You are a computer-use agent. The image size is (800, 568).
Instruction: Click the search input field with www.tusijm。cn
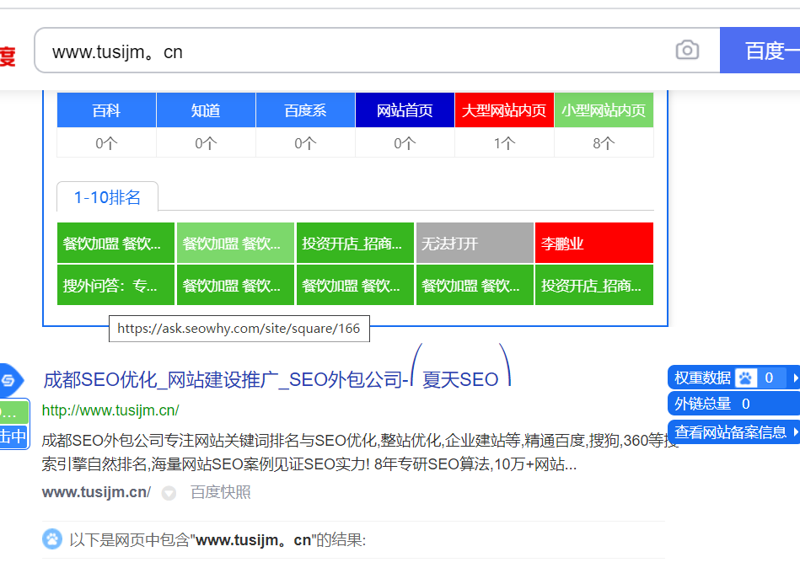pos(350,50)
